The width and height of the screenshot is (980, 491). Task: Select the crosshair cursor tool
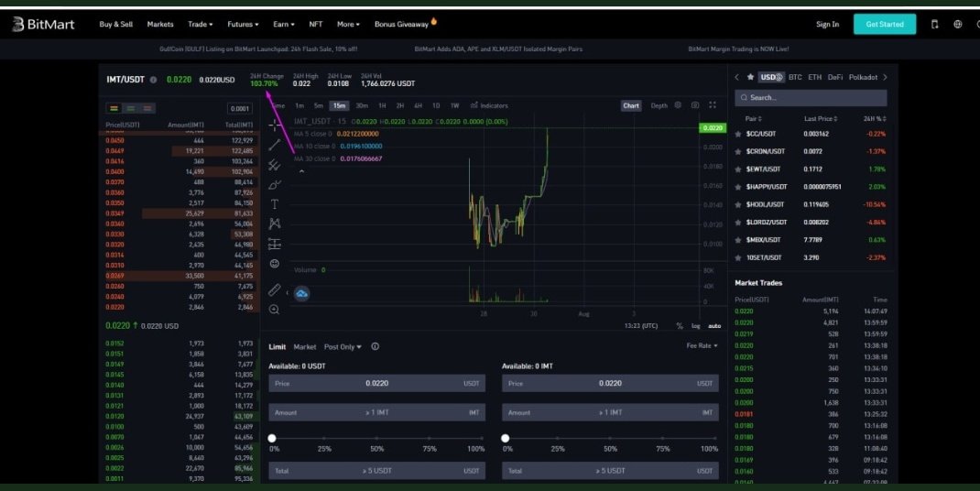tap(275, 125)
